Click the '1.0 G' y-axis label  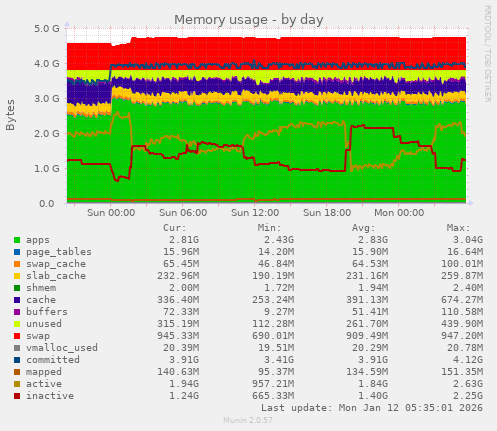[47, 169]
